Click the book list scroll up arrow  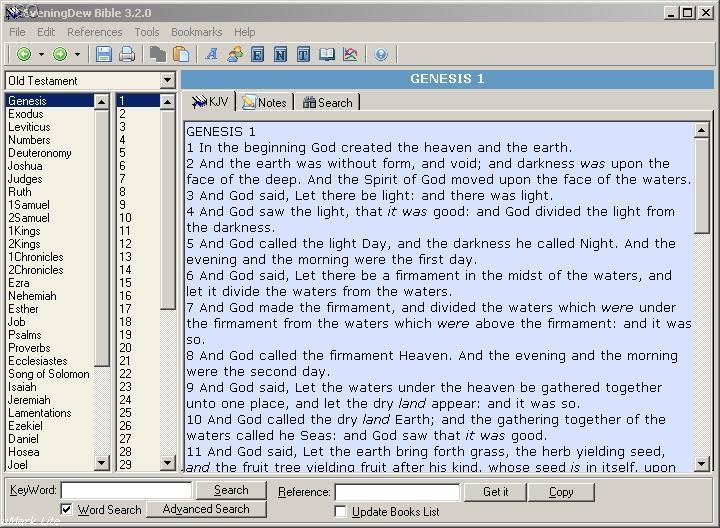[x=101, y=101]
